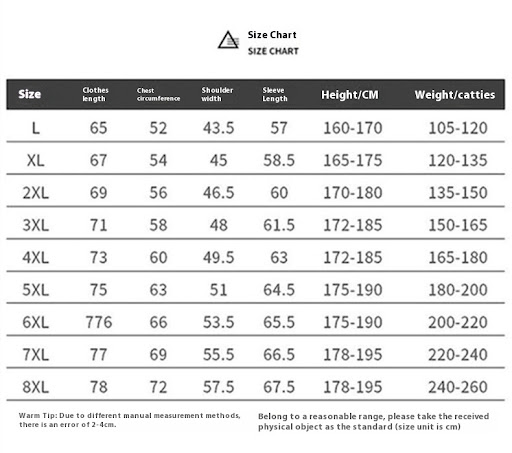Image resolution: width=512 pixels, height=453 pixels.
Task: Click the 240-260 weight value
Action: [x=458, y=387]
